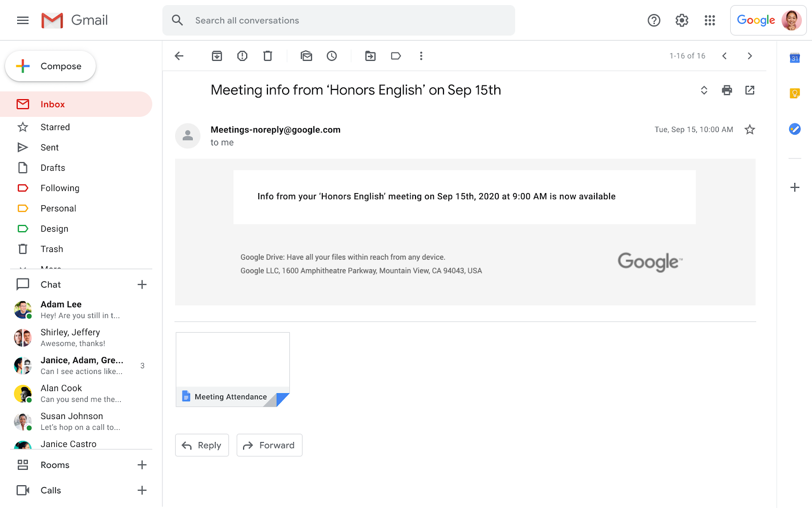Screen dimensions: 812x508
Task: Open Google Calendar in the side panel
Action: pyautogui.click(x=794, y=59)
